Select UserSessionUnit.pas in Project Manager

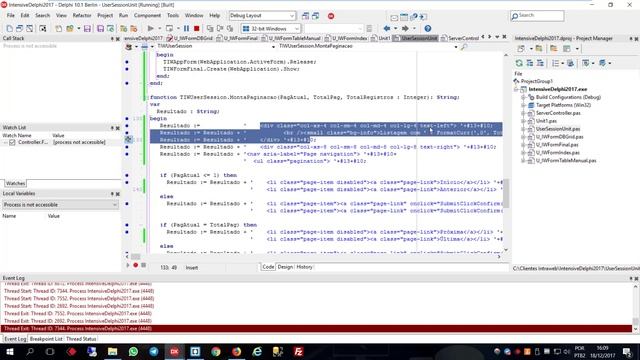tap(558, 129)
